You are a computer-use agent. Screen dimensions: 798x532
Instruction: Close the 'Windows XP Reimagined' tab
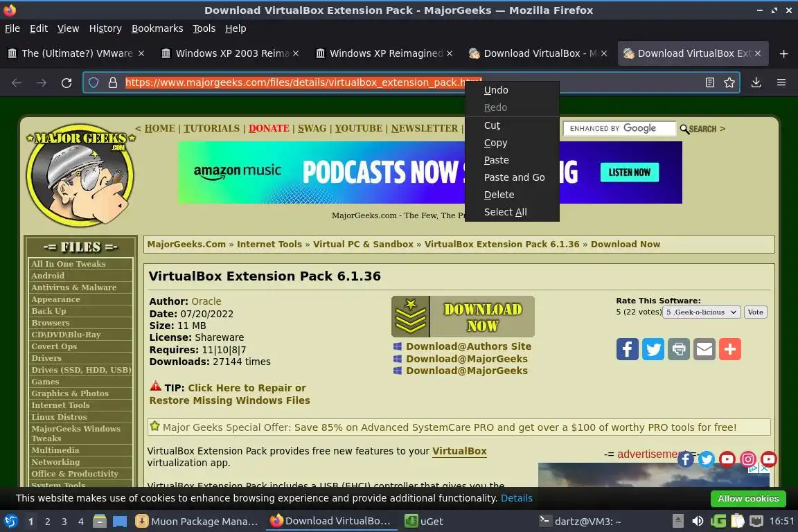coord(450,53)
